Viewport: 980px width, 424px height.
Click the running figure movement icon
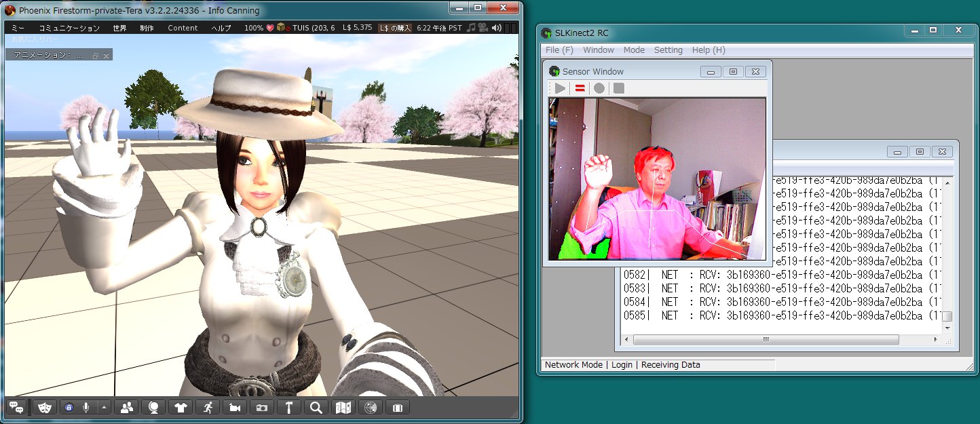coord(208,407)
